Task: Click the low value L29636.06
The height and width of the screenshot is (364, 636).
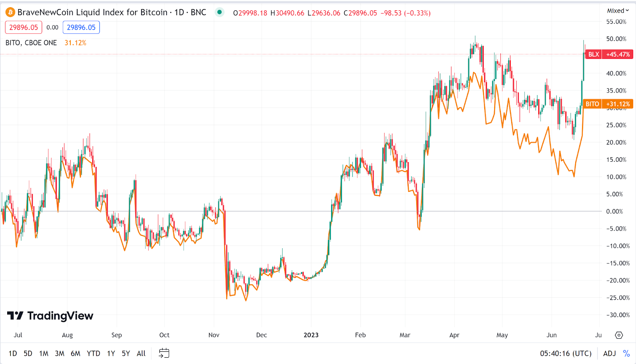Action: click(324, 13)
